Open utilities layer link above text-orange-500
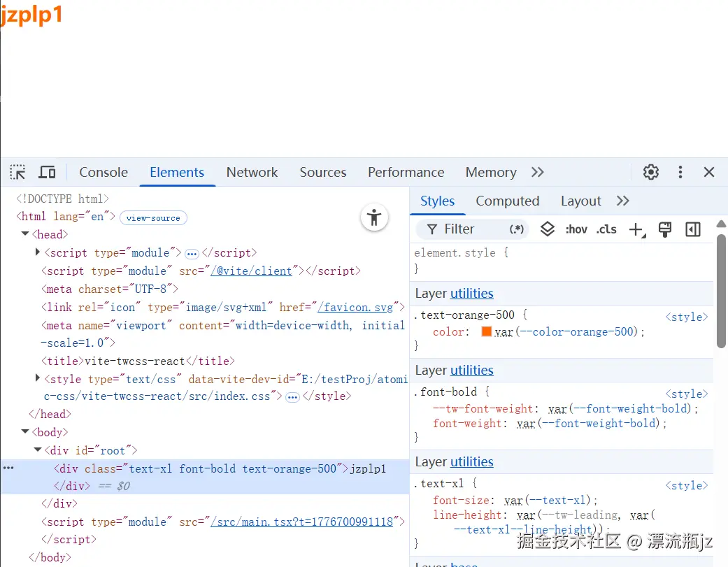The image size is (728, 567). pyautogui.click(x=472, y=294)
